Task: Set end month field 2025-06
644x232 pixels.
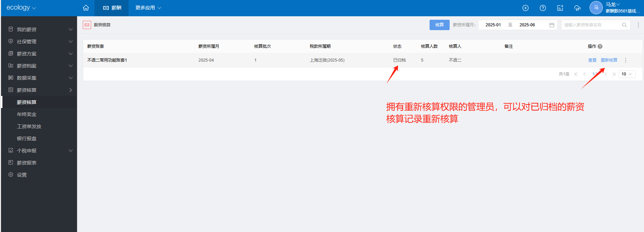Action: [527, 25]
